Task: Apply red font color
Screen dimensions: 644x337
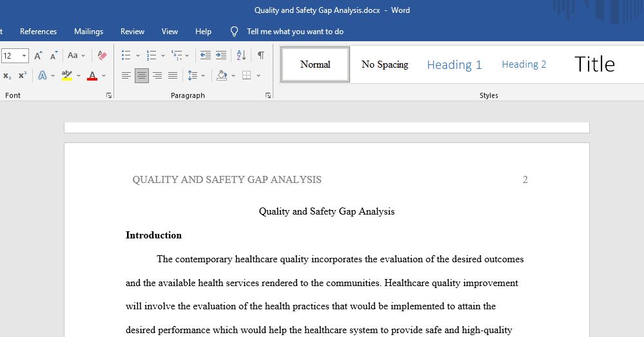Action: [x=92, y=75]
